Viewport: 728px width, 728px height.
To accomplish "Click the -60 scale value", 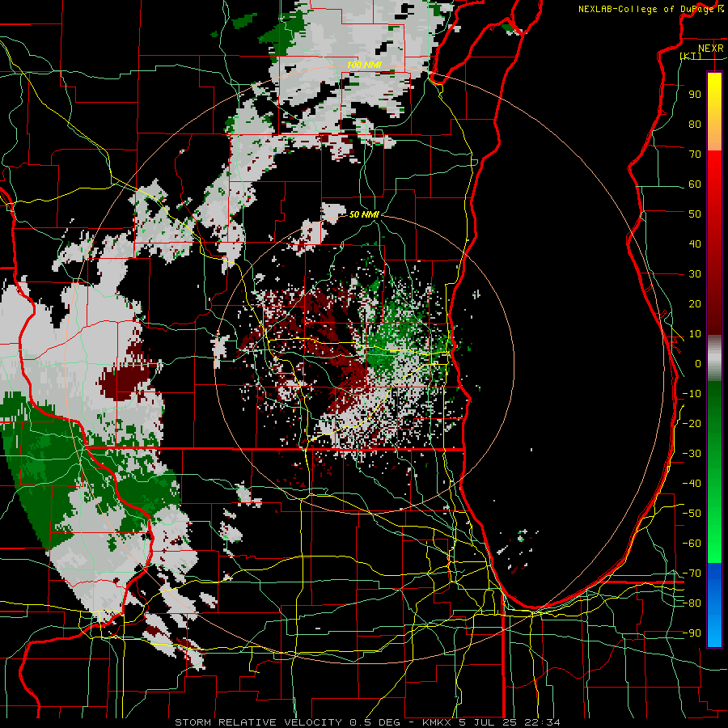I will [x=692, y=544].
